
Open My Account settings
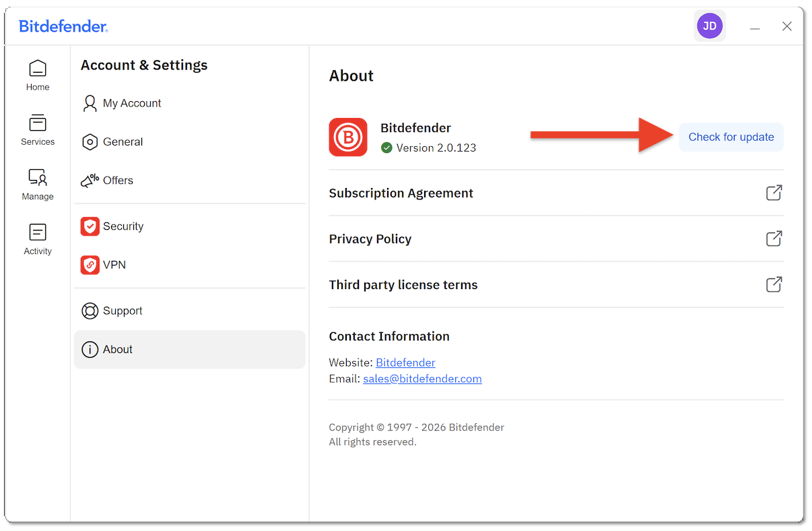point(190,103)
